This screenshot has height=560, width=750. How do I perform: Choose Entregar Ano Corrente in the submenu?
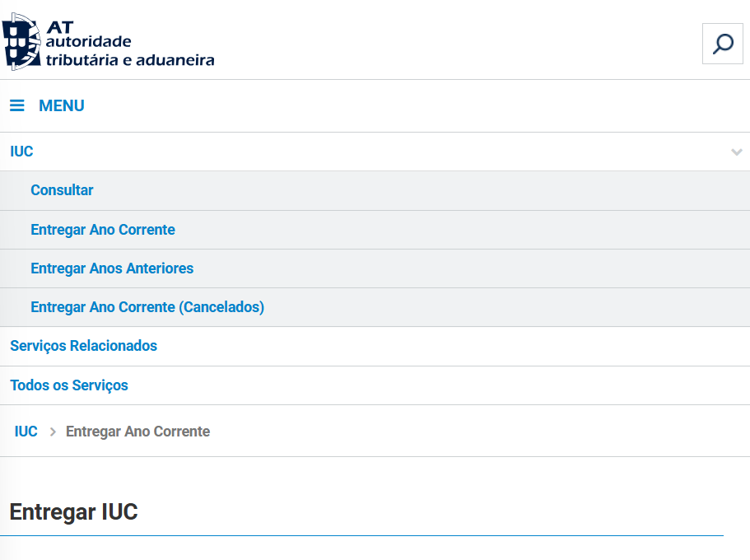click(103, 230)
